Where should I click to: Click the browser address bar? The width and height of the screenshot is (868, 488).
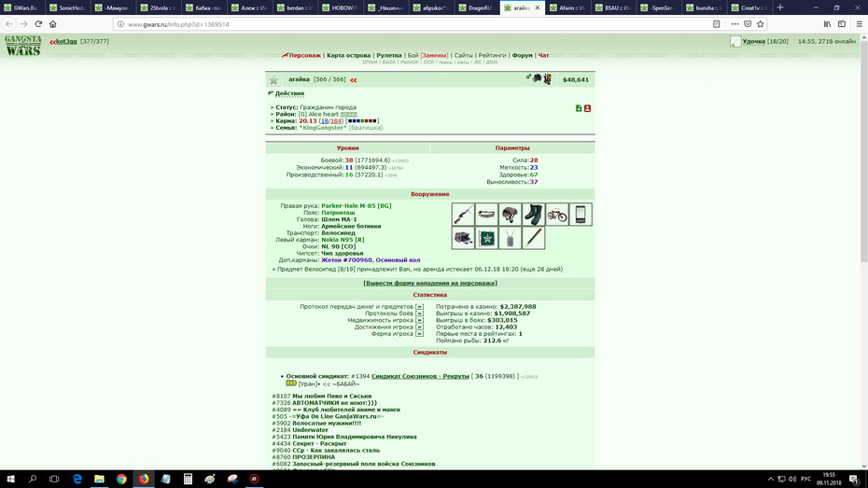coord(413,24)
